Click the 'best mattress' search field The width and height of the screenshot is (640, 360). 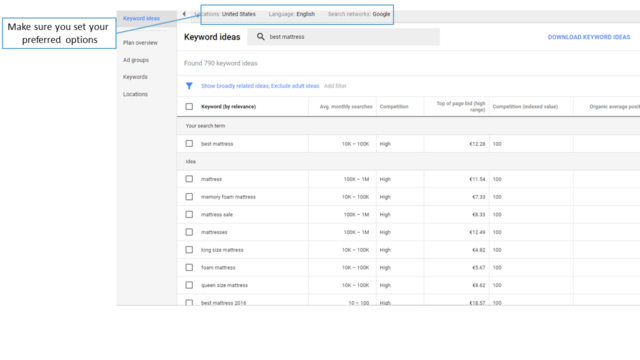[344, 37]
